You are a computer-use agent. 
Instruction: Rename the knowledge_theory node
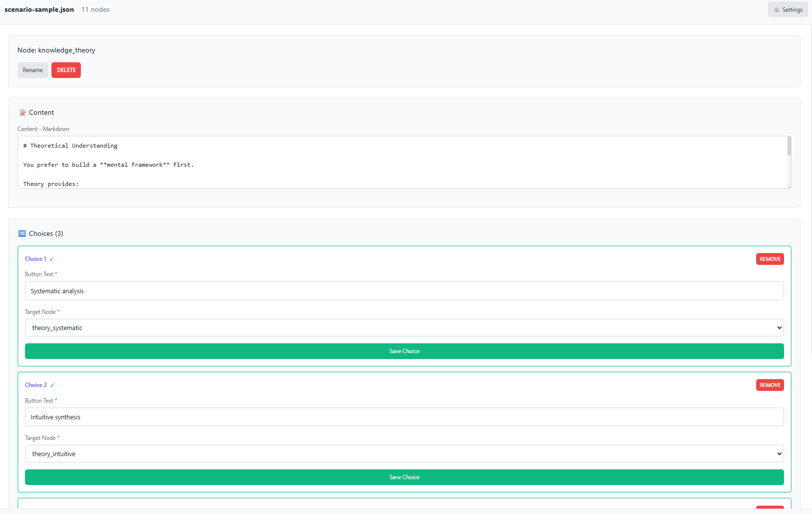33,70
